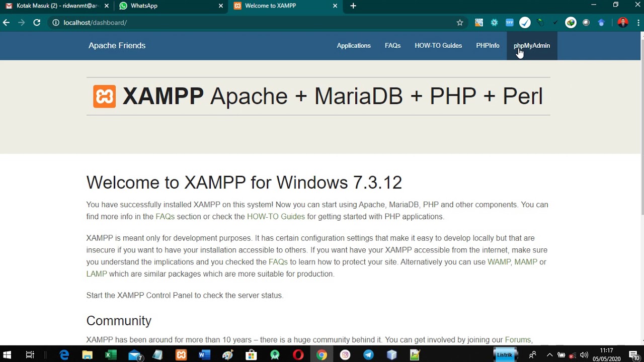
Task: Open Instagram from the taskbar
Action: tap(345, 355)
